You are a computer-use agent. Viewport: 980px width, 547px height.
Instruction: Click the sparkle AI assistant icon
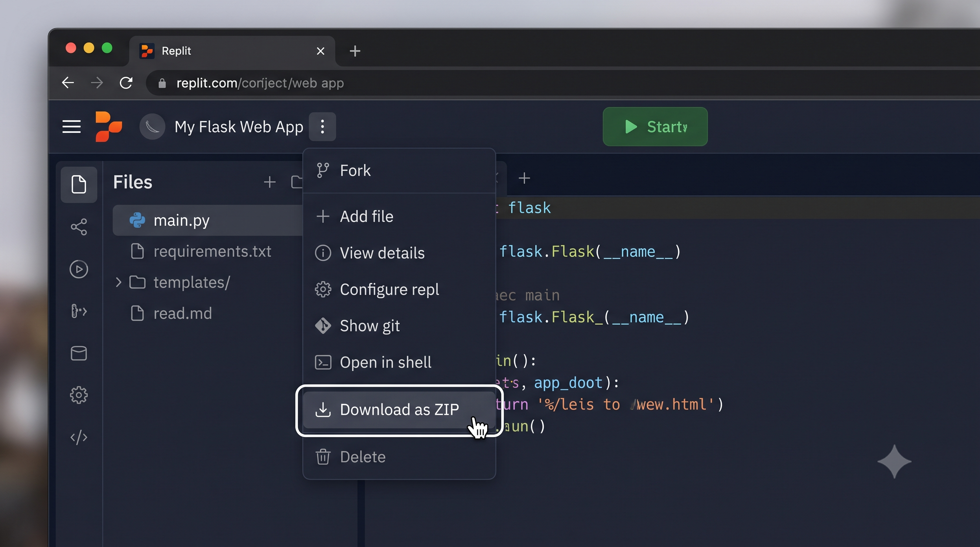tap(894, 462)
